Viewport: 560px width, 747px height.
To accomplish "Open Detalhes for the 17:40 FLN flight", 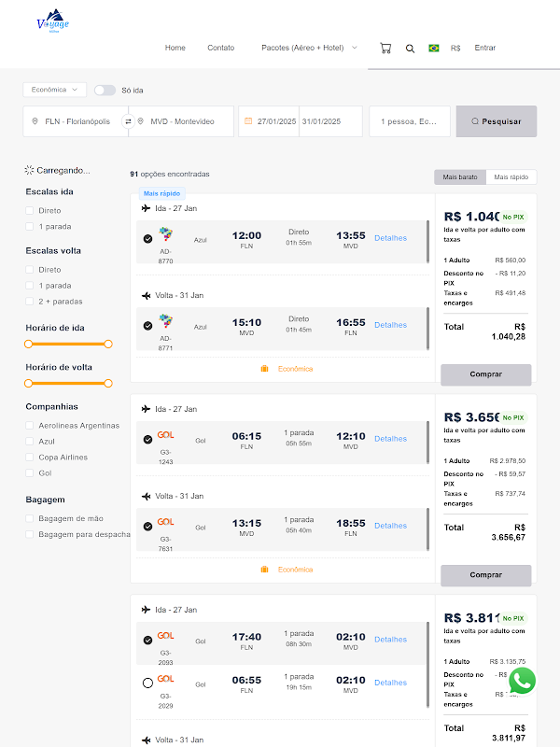I will point(390,640).
